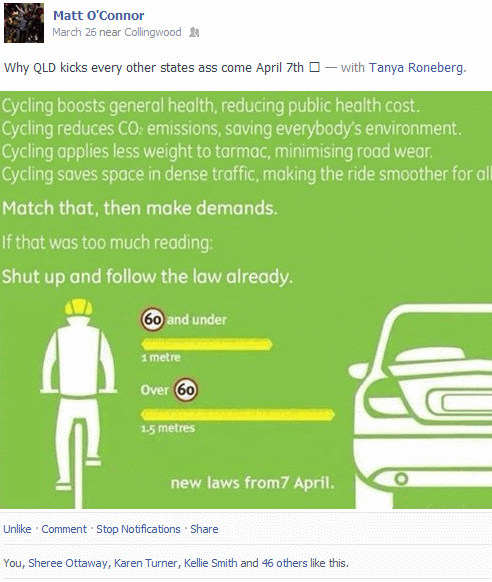Open the Collingwood location link
Image resolution: width=492 pixels, height=582 pixels.
152,32
